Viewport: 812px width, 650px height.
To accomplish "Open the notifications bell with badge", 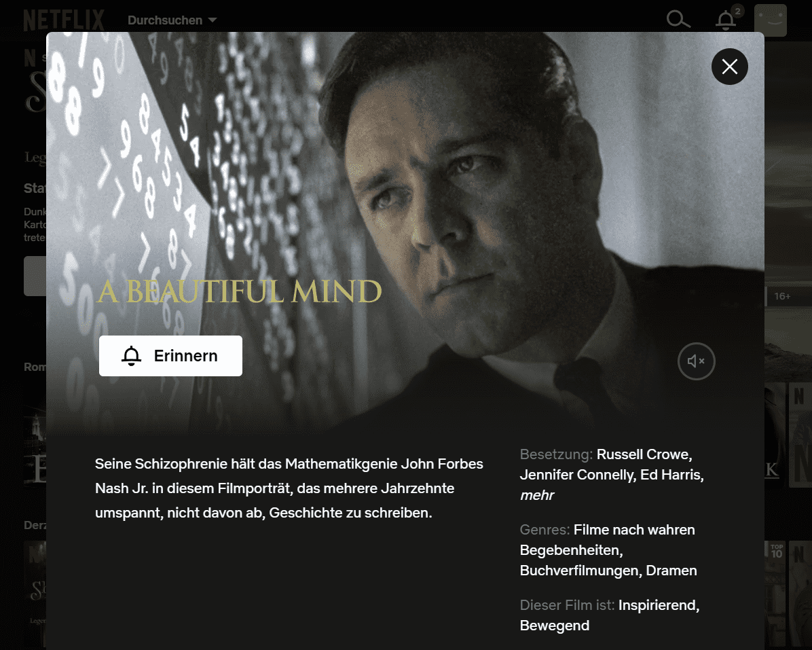I will point(726,19).
